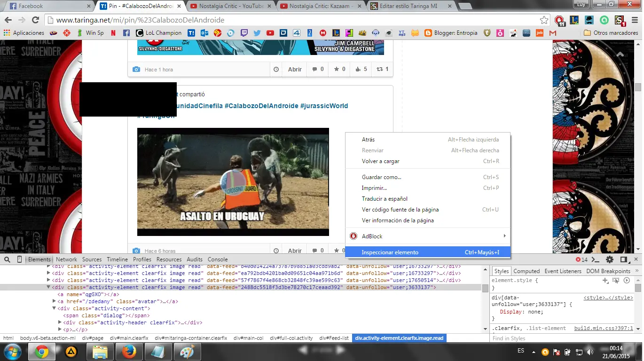Open the Gmail bookmark icon
Screen dimensions: 644x361
[x=553, y=33]
